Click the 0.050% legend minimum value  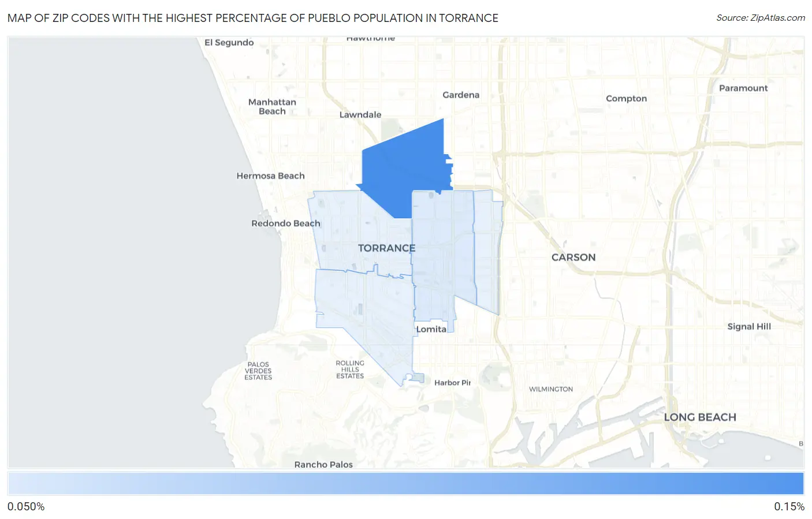tap(26, 507)
